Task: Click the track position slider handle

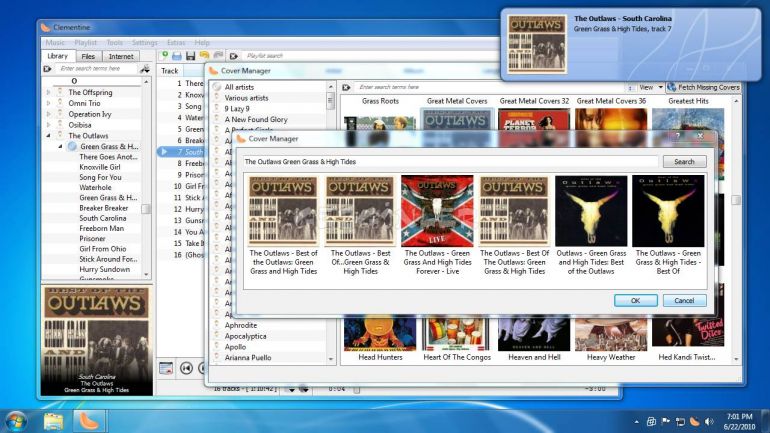Action: tap(357, 389)
